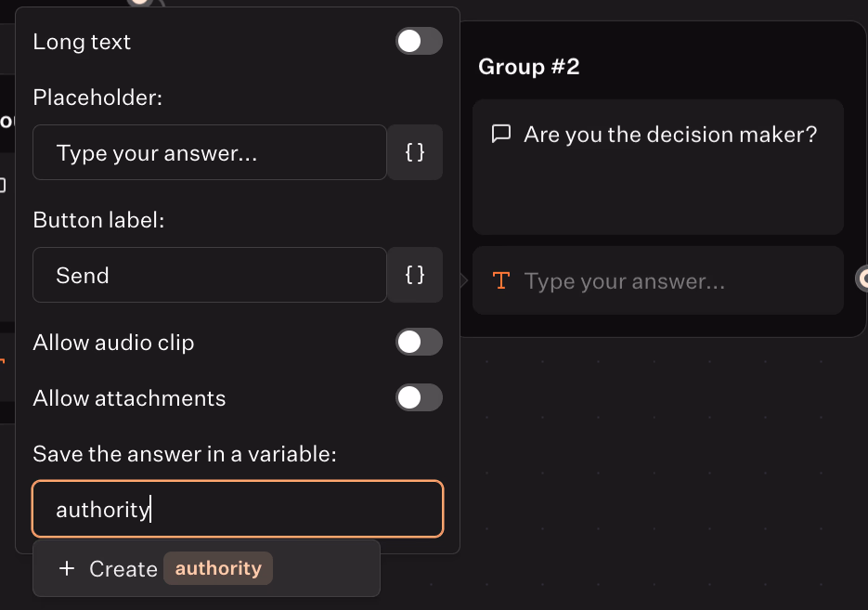
Task: Choose the Create authority dropdown option
Action: 206,569
